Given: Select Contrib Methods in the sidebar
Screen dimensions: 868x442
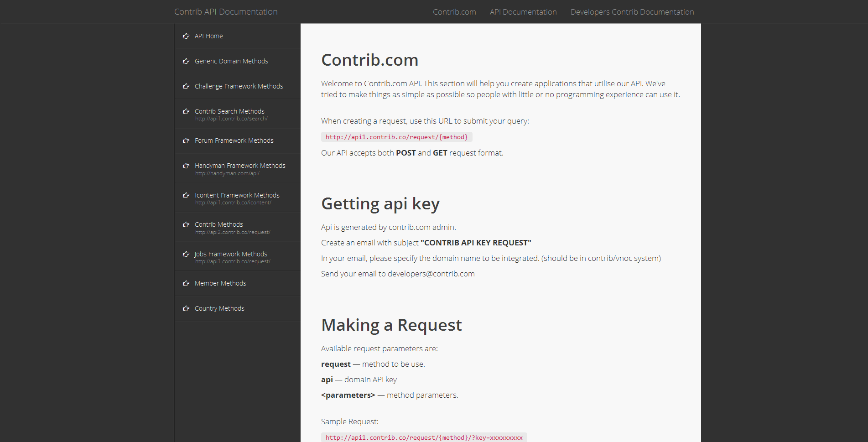Looking at the screenshot, I should 237,227.
